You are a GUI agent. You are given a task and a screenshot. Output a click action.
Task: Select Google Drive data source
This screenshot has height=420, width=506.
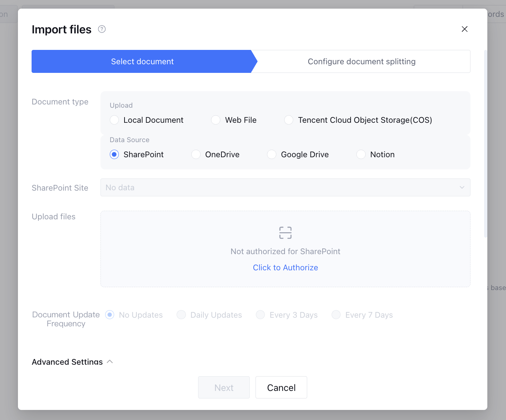[272, 154]
